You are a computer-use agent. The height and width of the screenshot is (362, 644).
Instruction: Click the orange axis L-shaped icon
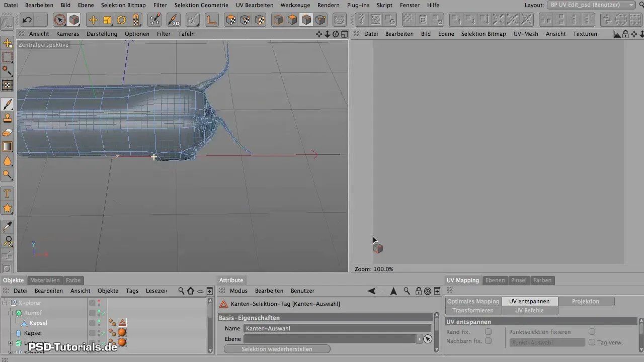211,20
